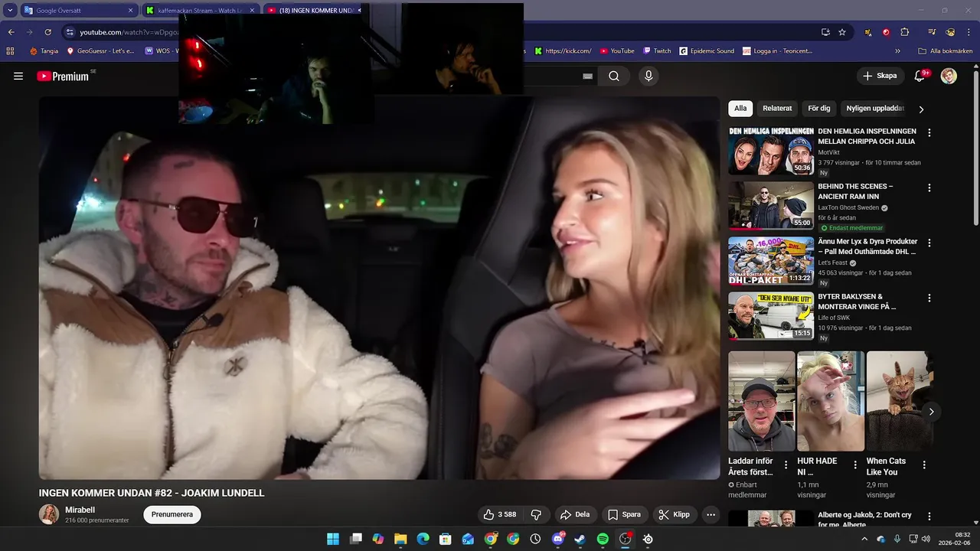Click the Spara save button
The height and width of the screenshot is (551, 980).
624,514
